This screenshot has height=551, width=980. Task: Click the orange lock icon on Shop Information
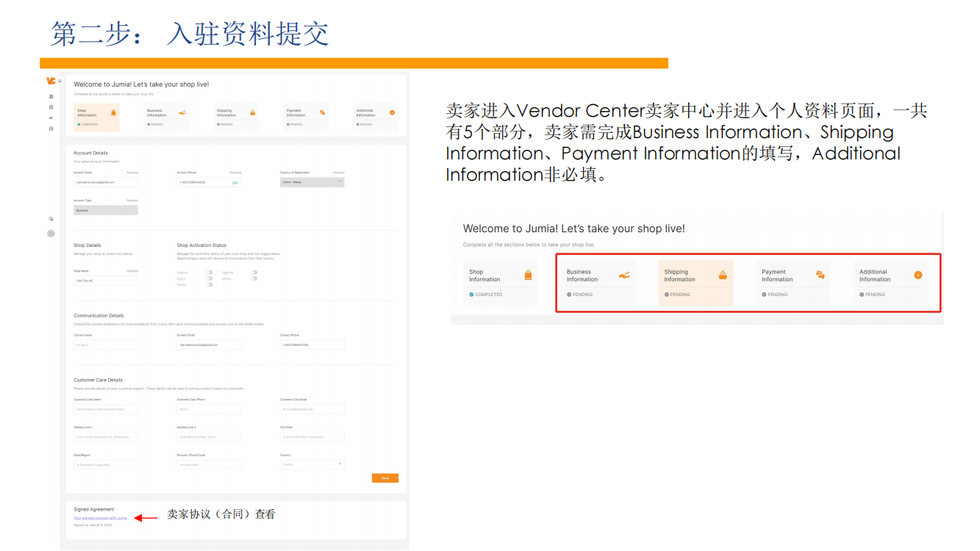click(114, 112)
